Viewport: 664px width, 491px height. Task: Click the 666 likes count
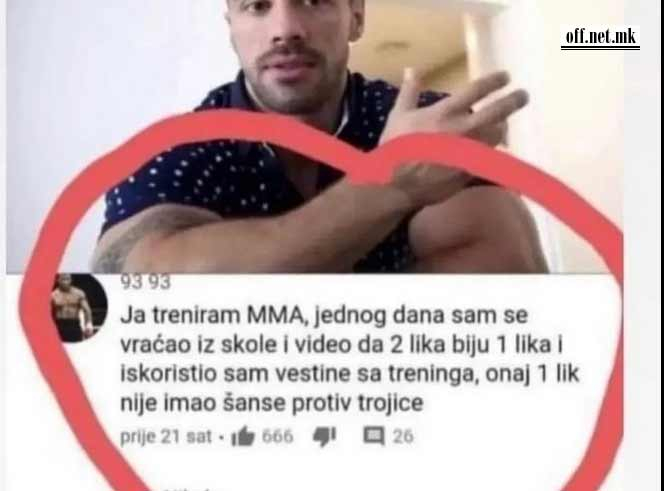277,436
